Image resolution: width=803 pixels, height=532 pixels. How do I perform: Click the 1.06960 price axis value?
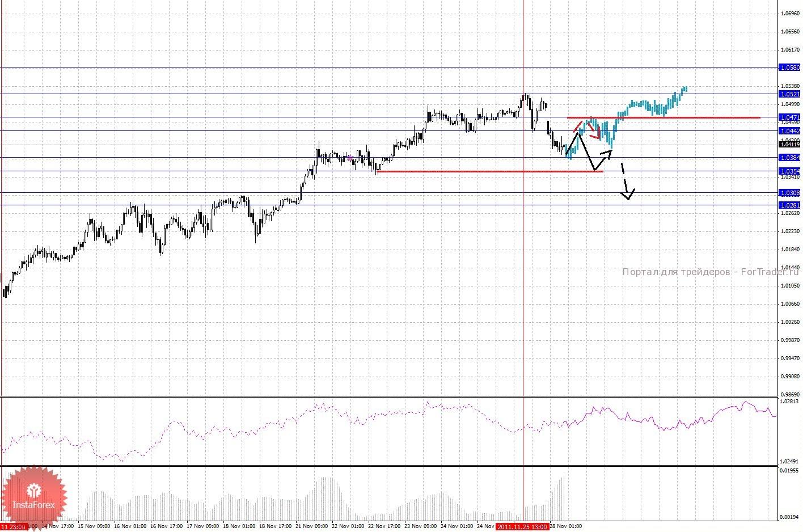click(790, 13)
